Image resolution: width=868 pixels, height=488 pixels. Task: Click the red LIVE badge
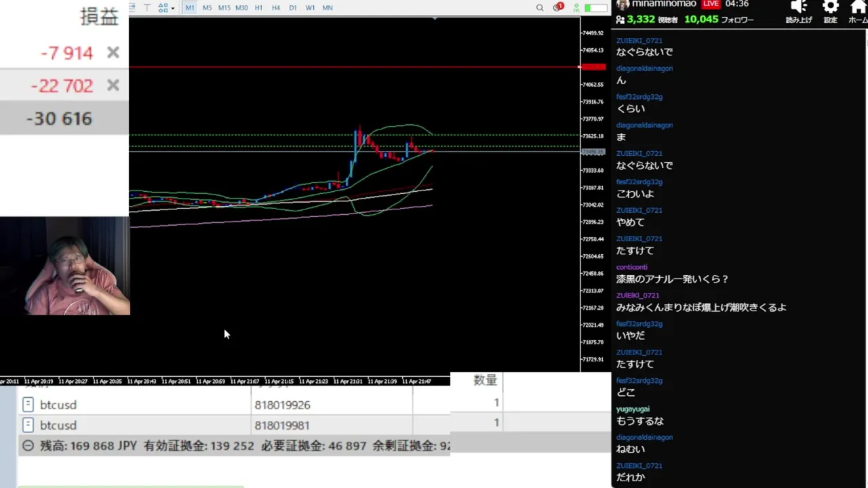coord(711,4)
